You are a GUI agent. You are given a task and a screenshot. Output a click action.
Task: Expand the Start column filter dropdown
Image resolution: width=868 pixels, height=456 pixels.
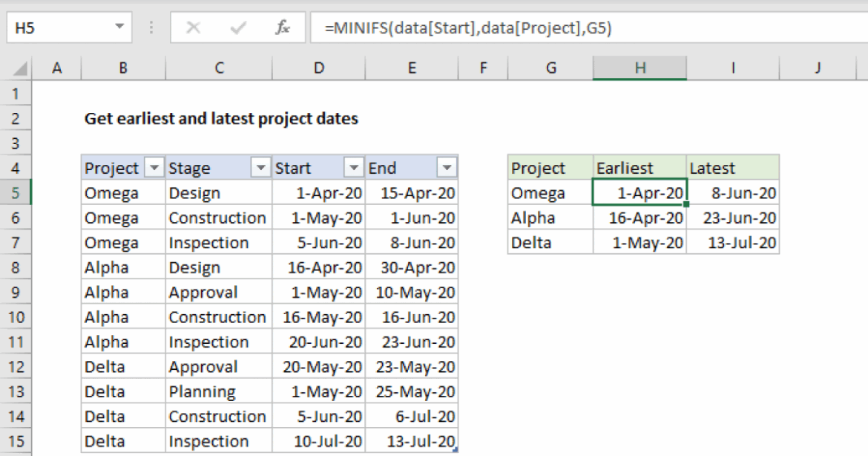354,169
